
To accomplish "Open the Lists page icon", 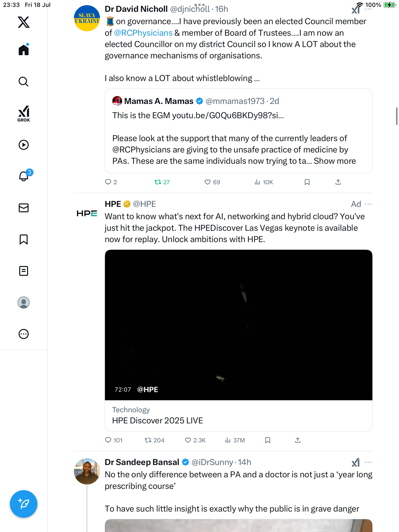I will [24, 271].
